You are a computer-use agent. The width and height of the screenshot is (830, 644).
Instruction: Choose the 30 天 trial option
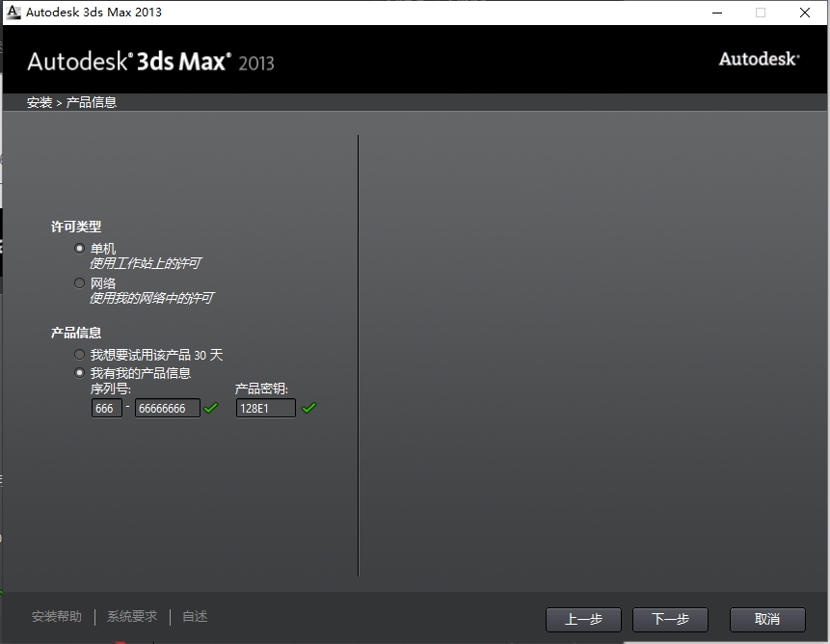coord(80,355)
